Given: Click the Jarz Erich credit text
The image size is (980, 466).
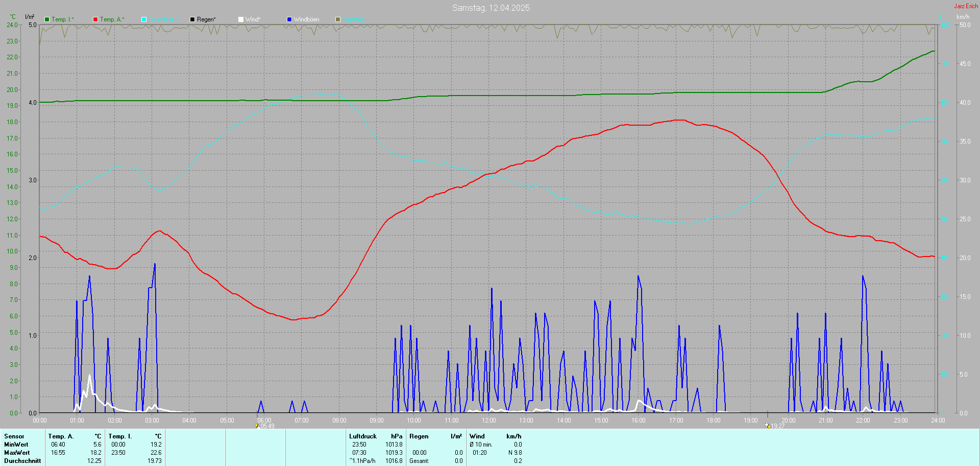Looking at the screenshot, I should [x=966, y=6].
